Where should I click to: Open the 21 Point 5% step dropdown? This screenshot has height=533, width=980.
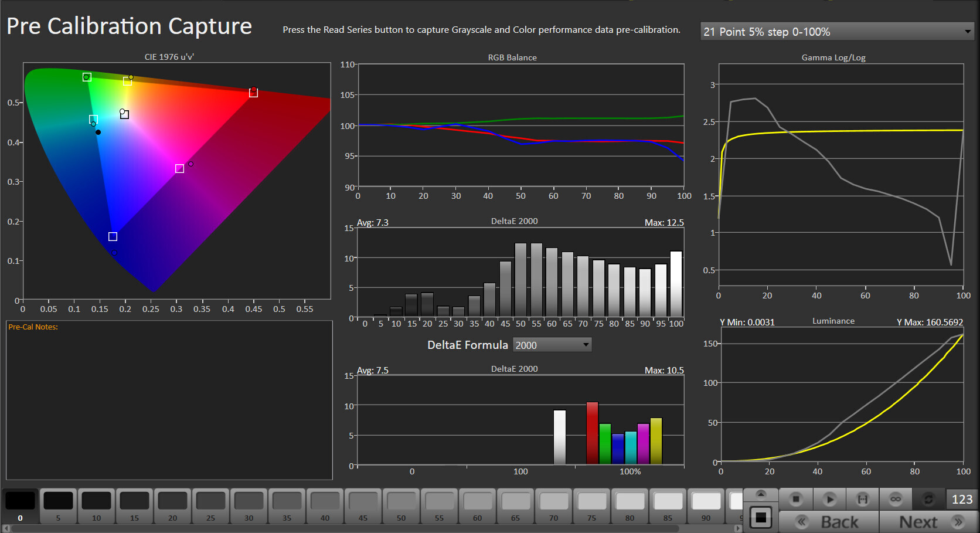837,32
